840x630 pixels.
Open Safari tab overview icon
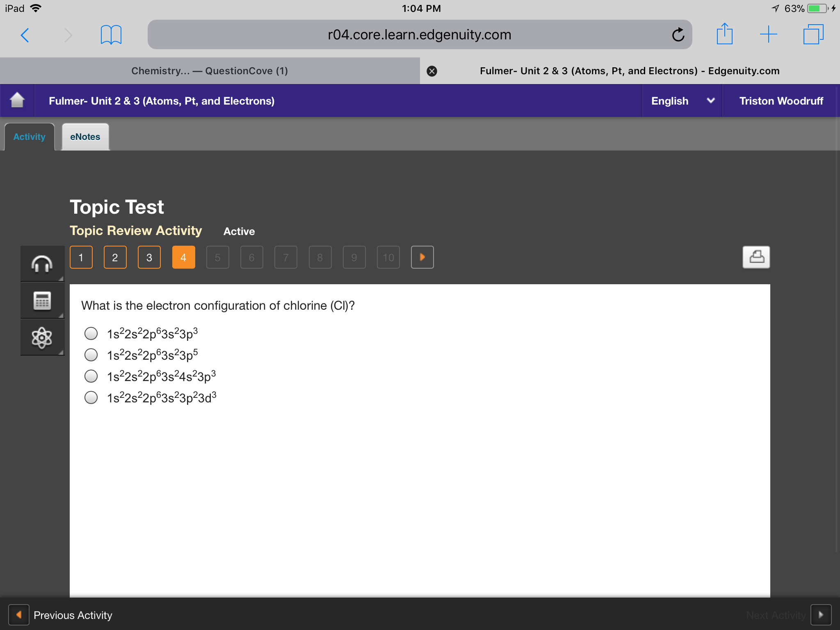point(813,34)
